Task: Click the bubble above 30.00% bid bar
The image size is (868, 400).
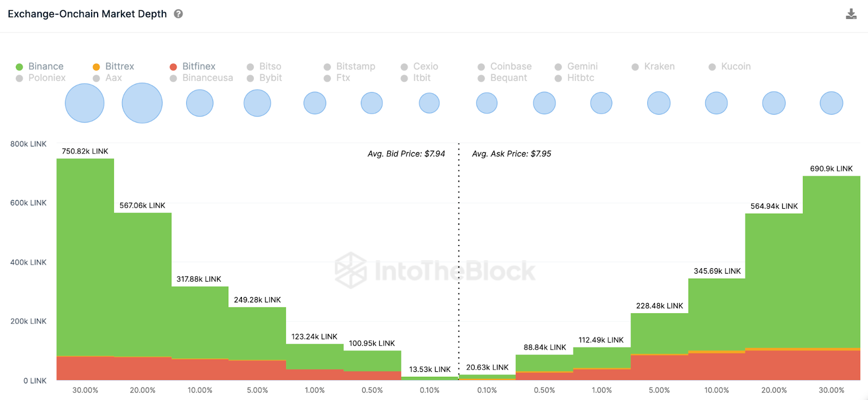Action: click(85, 103)
